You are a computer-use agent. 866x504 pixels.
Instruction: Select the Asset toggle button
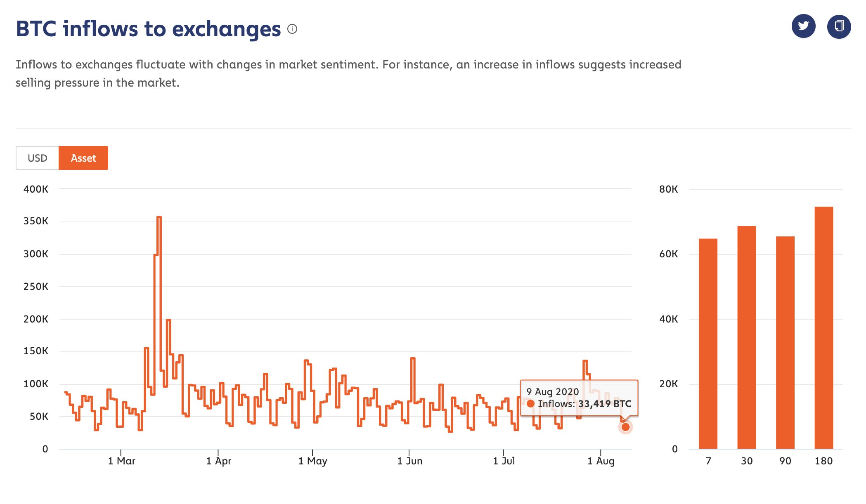pos(83,158)
